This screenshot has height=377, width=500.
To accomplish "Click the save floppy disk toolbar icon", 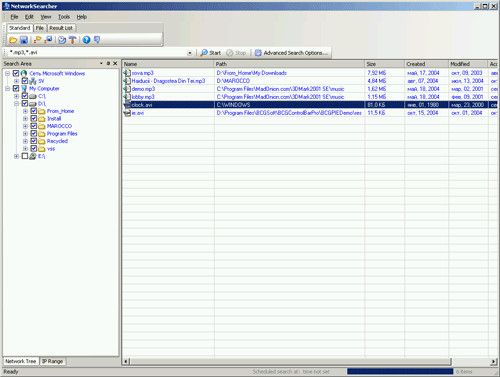I will pos(24,40).
